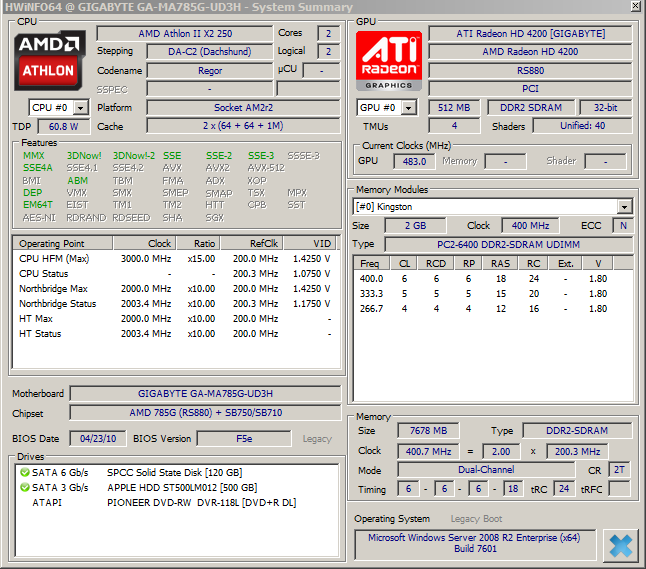Click the Windows Server 2008 R2 OS field

pos(475,543)
